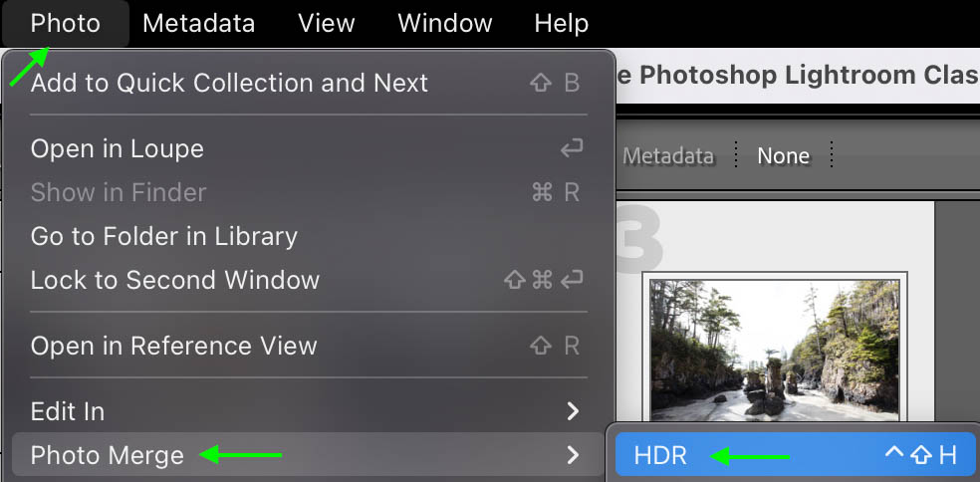This screenshot has width=980, height=482.
Task: Select the coastal rocks photo thumbnail
Action: tap(775, 350)
